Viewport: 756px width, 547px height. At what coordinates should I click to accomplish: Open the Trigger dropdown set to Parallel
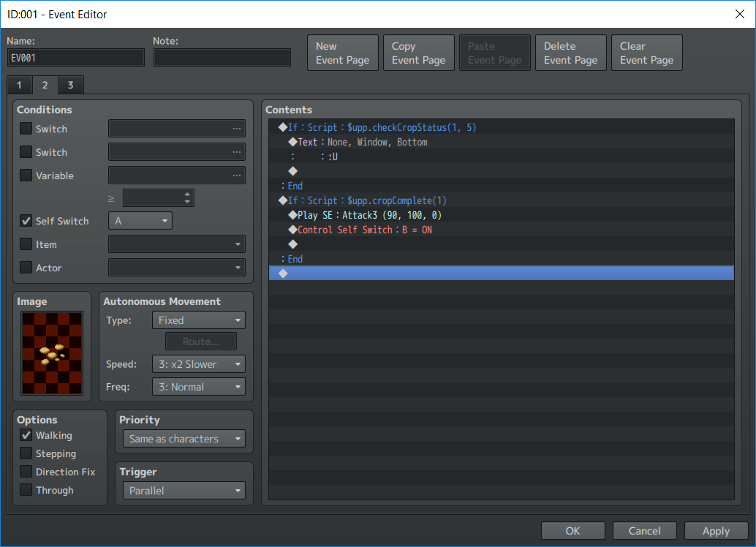pos(184,491)
